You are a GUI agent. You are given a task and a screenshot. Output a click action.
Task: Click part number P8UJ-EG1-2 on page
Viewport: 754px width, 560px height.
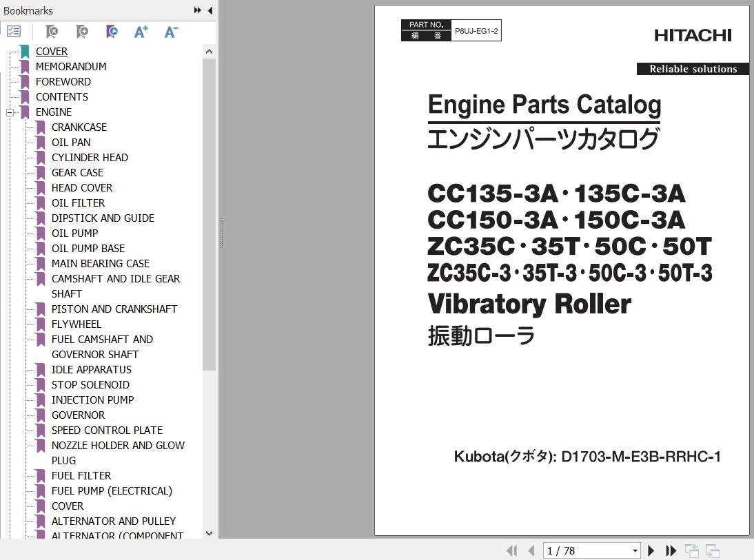[x=476, y=31]
